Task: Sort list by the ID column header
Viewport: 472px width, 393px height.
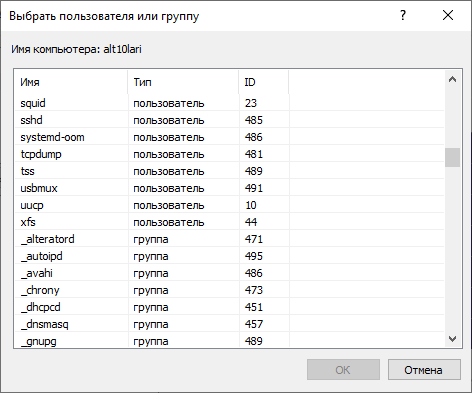Action: (x=264, y=82)
